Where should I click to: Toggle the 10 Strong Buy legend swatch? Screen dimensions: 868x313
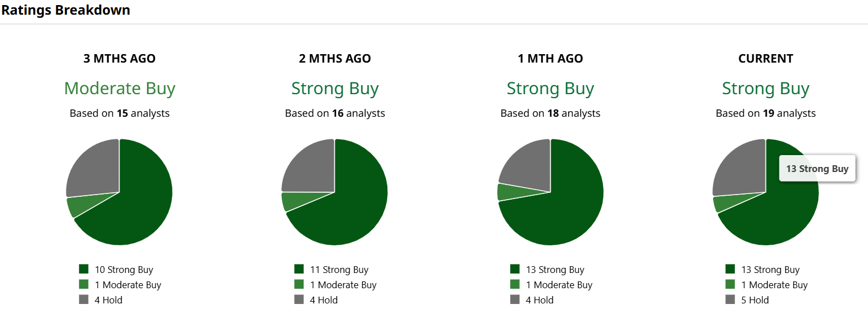pyautogui.click(x=84, y=270)
